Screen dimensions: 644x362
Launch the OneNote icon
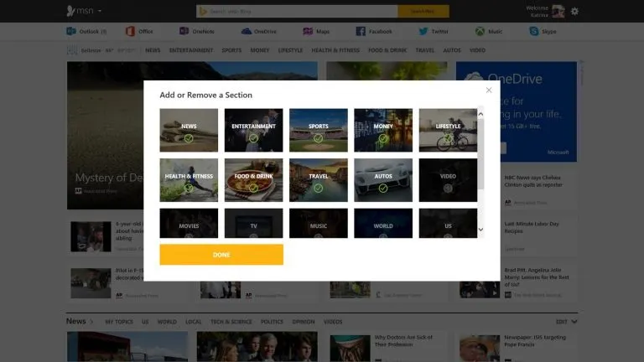[184, 31]
